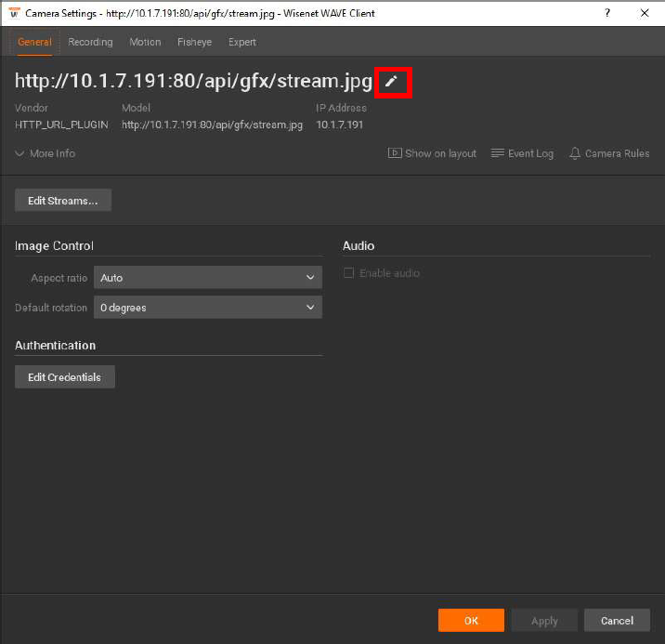665x644 pixels.
Task: Go to the Expert tab
Action: (242, 42)
